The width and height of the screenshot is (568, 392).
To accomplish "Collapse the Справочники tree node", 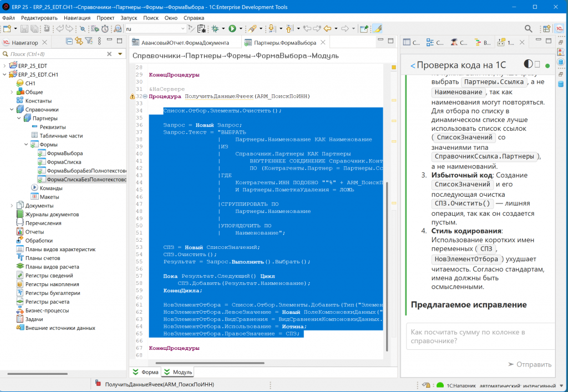I will coord(12,110).
